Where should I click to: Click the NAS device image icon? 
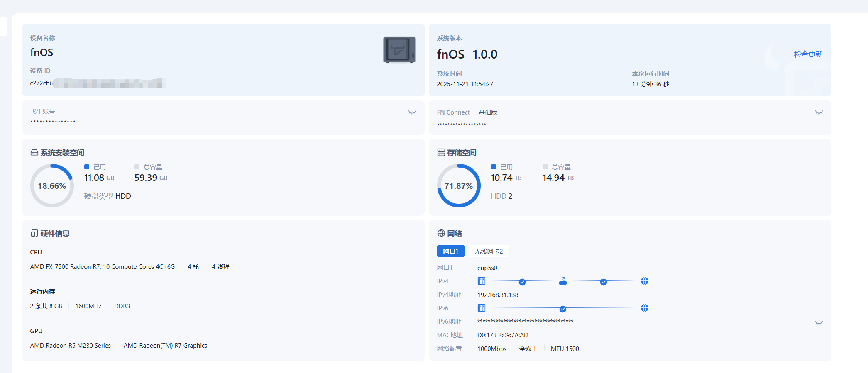pyautogui.click(x=399, y=50)
